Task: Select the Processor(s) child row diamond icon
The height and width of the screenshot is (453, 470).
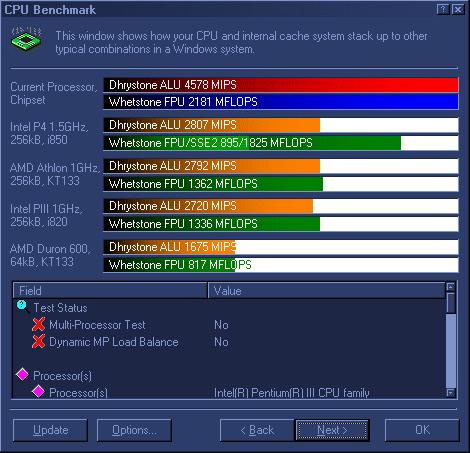Action: click(x=39, y=391)
